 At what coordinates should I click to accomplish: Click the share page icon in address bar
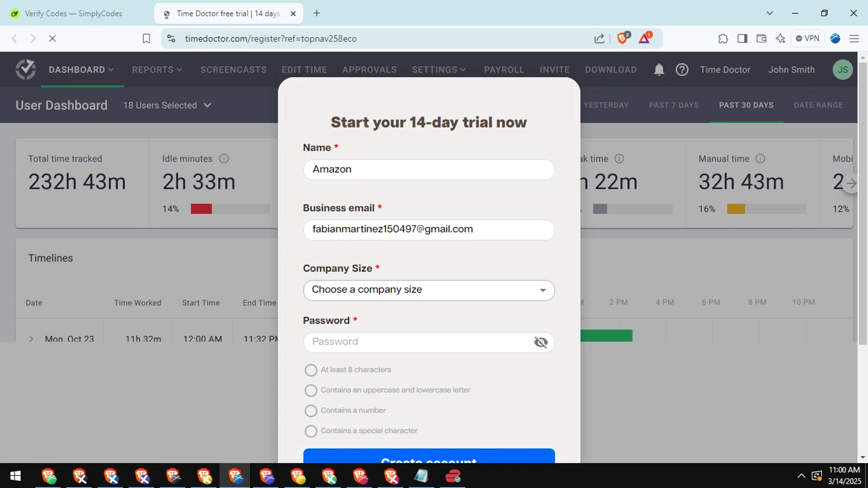599,38
